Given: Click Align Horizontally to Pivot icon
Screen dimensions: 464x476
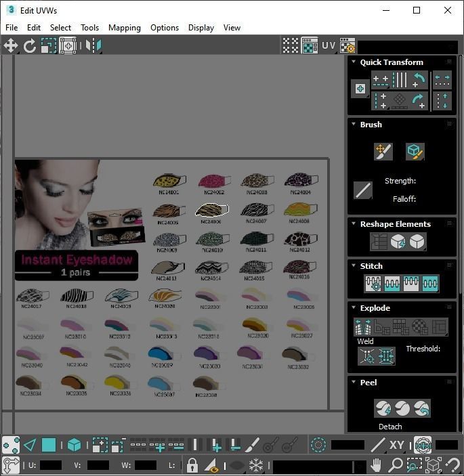Looking at the screenshot, I should tap(381, 80).
